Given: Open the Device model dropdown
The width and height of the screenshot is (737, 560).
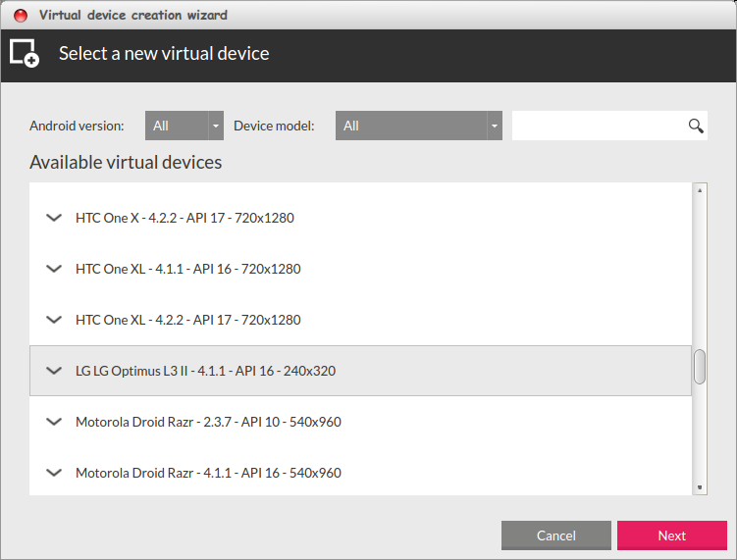Looking at the screenshot, I should 419,126.
